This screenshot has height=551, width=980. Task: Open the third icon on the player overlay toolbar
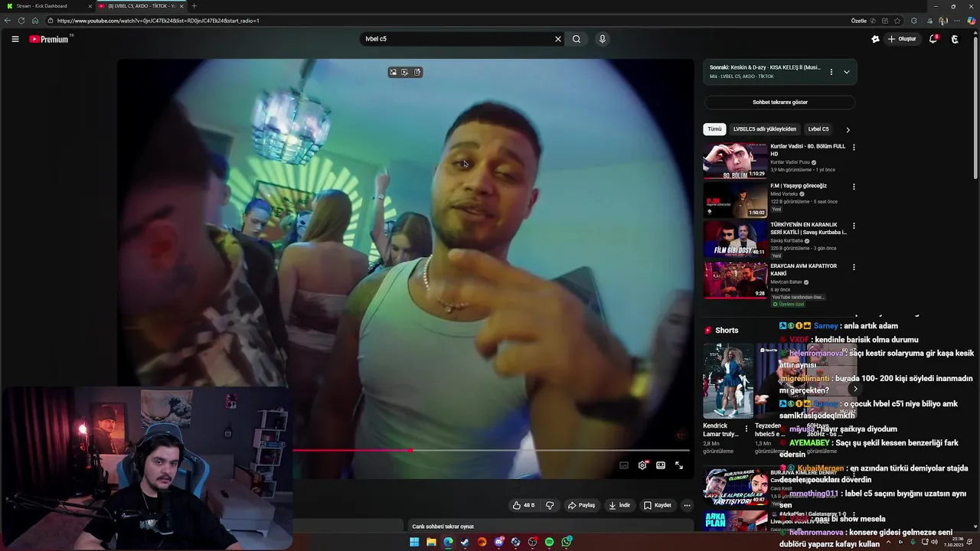[x=417, y=72]
